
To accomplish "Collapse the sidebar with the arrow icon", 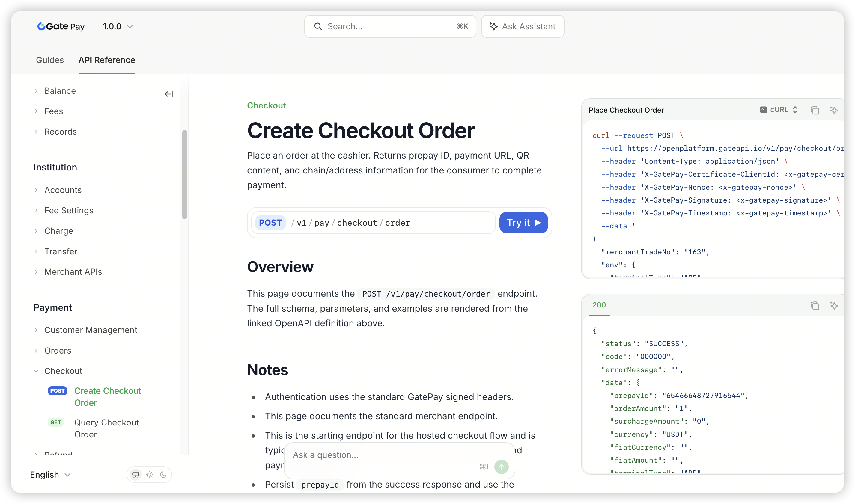I will click(x=169, y=94).
